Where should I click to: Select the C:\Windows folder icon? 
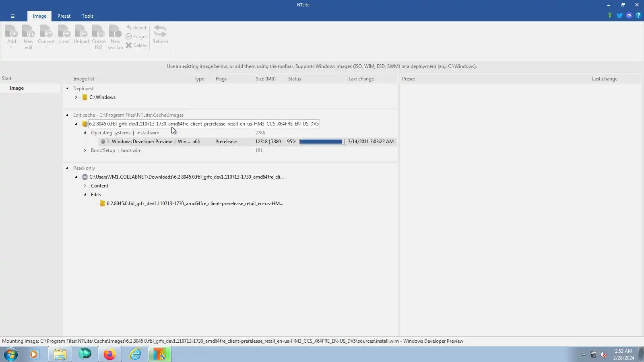(x=85, y=97)
